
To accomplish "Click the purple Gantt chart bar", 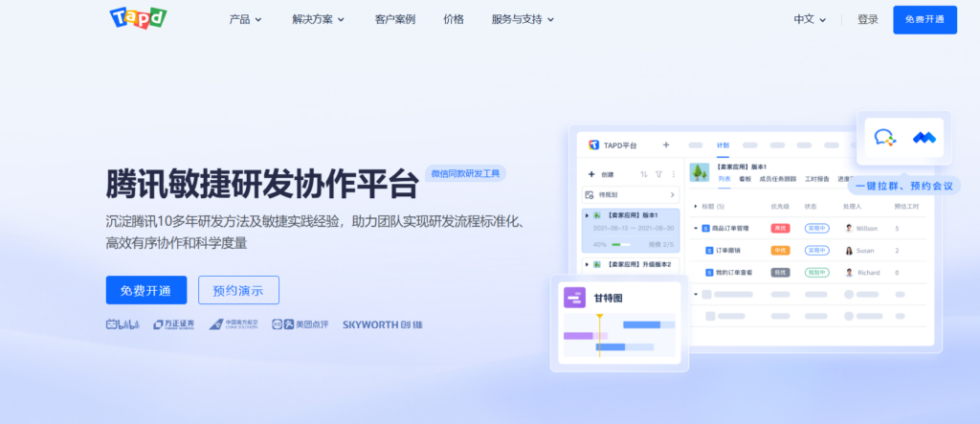I will pos(579,336).
